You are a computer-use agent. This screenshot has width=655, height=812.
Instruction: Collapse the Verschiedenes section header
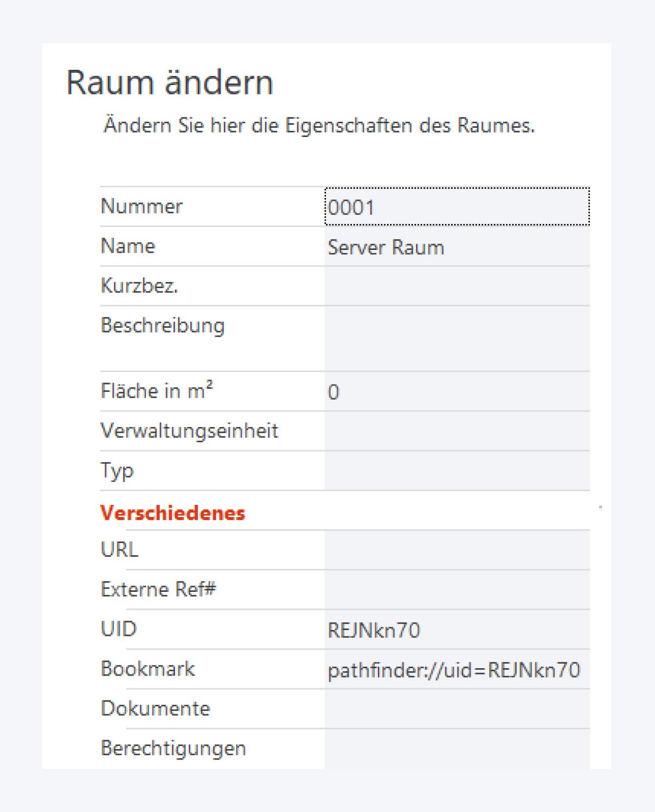pyautogui.click(x=173, y=513)
